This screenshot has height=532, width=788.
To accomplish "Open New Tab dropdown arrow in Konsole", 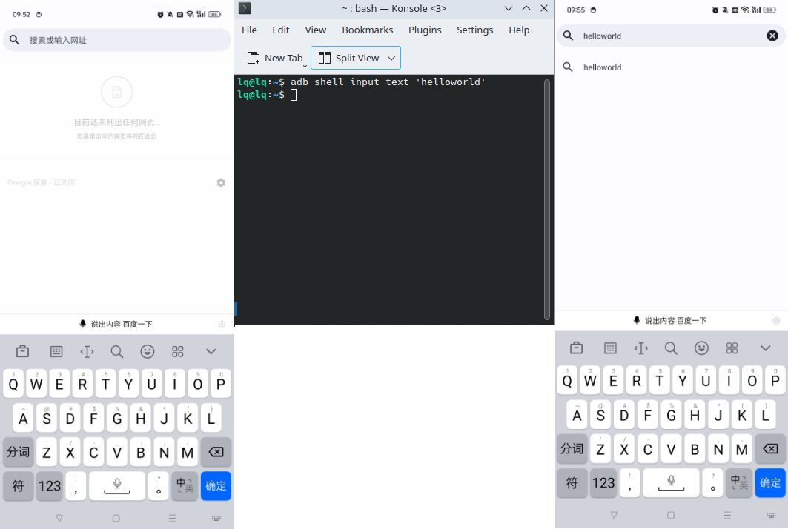I will click(x=305, y=66).
